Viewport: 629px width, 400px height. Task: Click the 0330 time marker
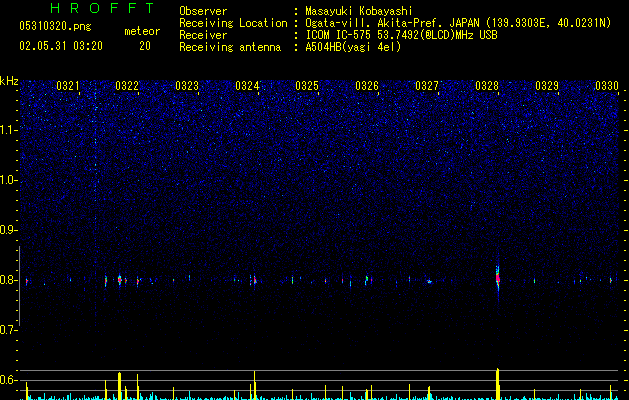[607, 86]
